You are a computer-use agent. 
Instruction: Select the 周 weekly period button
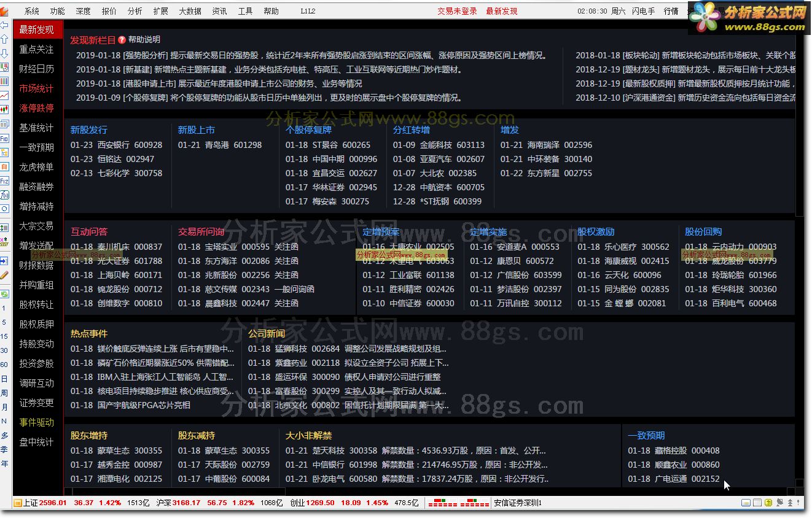[x=4, y=393]
